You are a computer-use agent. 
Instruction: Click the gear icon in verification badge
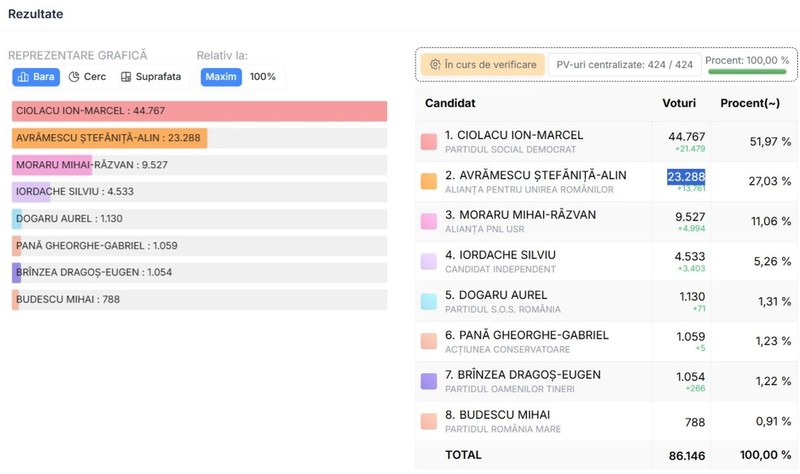point(435,65)
